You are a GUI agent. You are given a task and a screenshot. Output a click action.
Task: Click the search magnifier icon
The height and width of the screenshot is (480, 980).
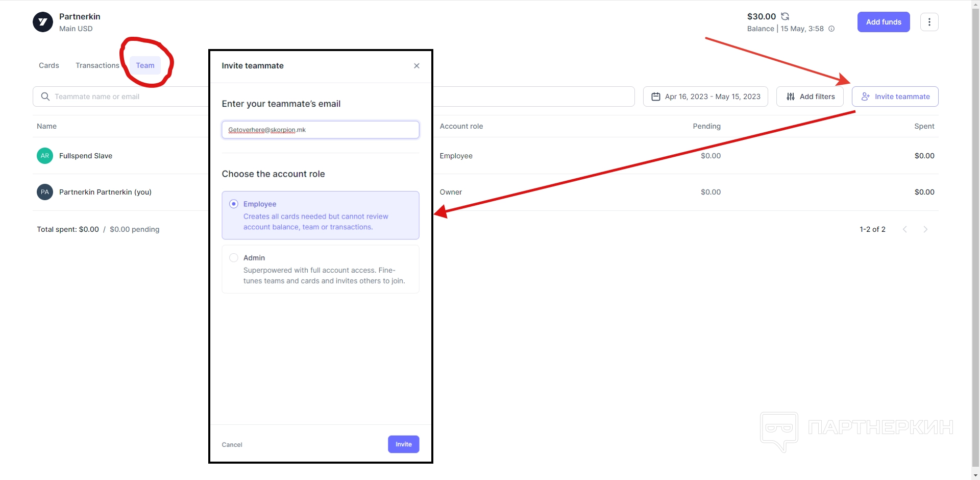45,97
